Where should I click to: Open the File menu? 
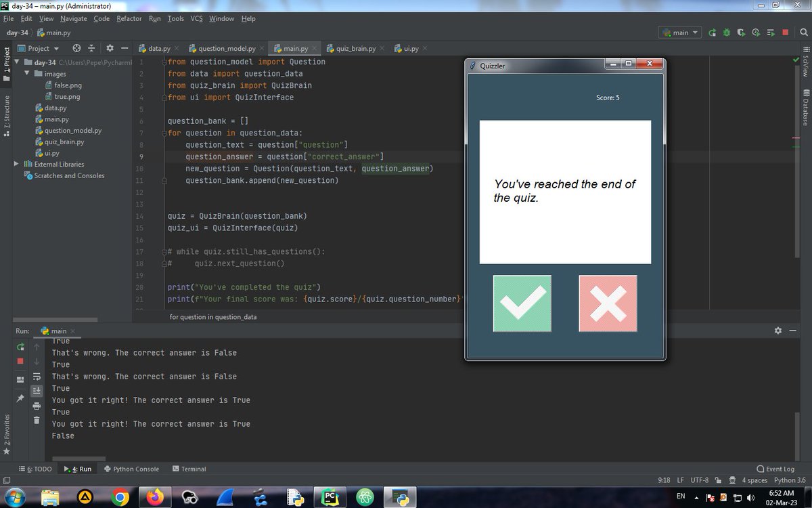coord(8,18)
